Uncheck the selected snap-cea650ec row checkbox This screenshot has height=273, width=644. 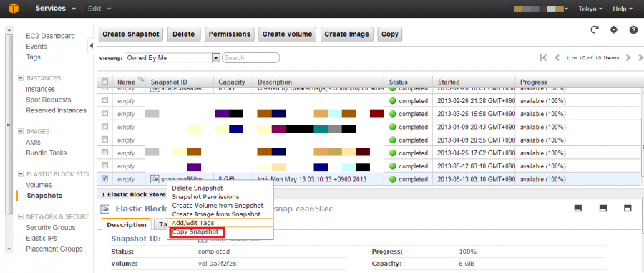pos(104,178)
